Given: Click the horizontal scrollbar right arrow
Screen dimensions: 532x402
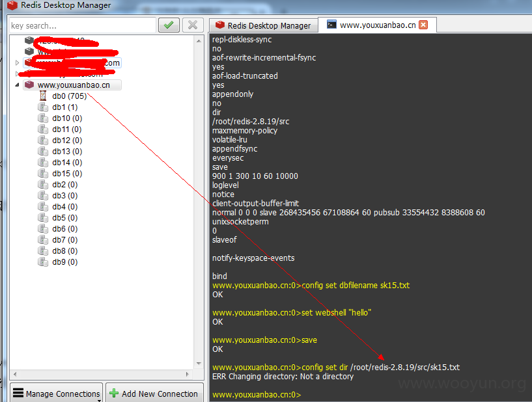Looking at the screenshot, I should 188,374.
